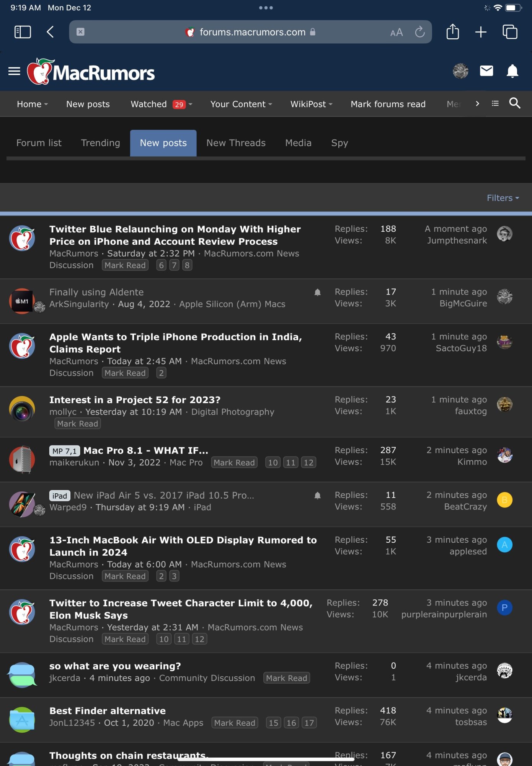
Task: Open the Share sheet
Action: point(453,31)
